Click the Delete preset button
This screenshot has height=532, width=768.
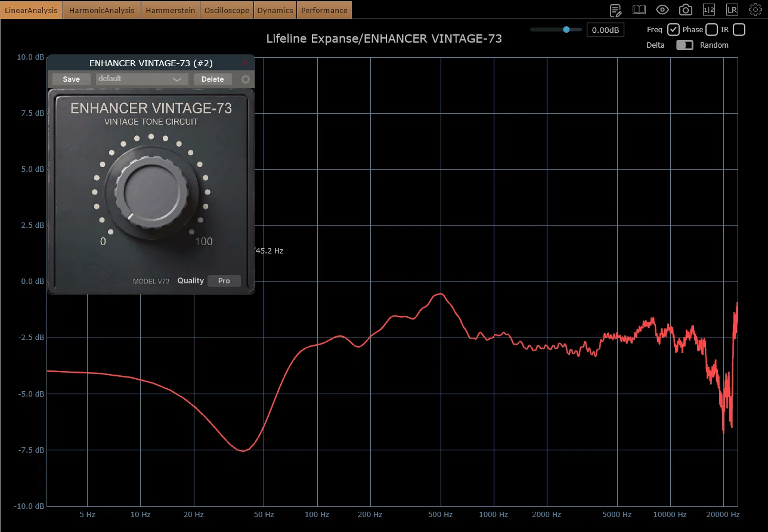213,79
